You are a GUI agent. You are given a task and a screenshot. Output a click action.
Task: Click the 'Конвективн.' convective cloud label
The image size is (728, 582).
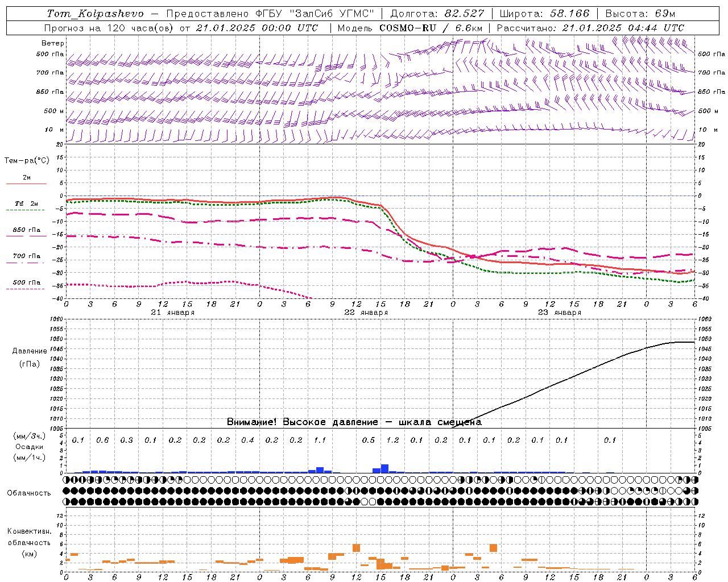coord(29,531)
